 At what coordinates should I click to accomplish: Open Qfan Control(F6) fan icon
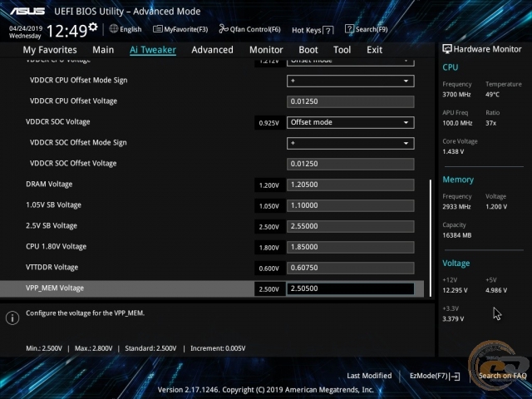(x=224, y=29)
